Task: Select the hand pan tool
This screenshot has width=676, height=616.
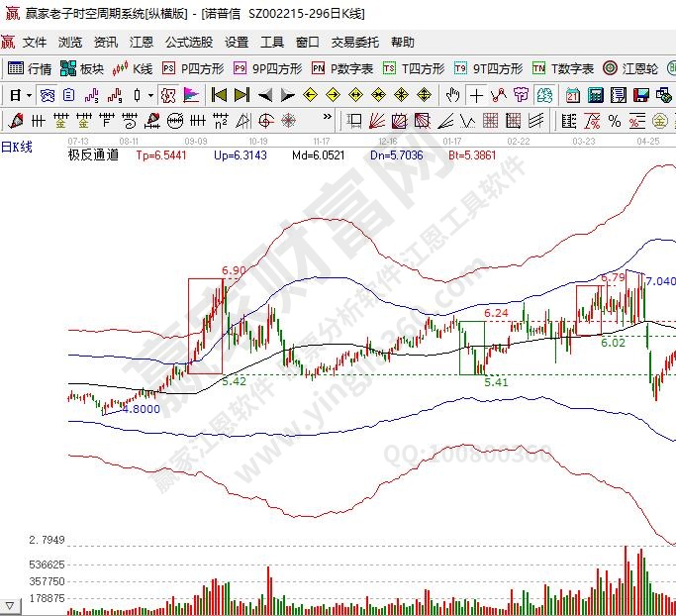Action: [x=453, y=96]
